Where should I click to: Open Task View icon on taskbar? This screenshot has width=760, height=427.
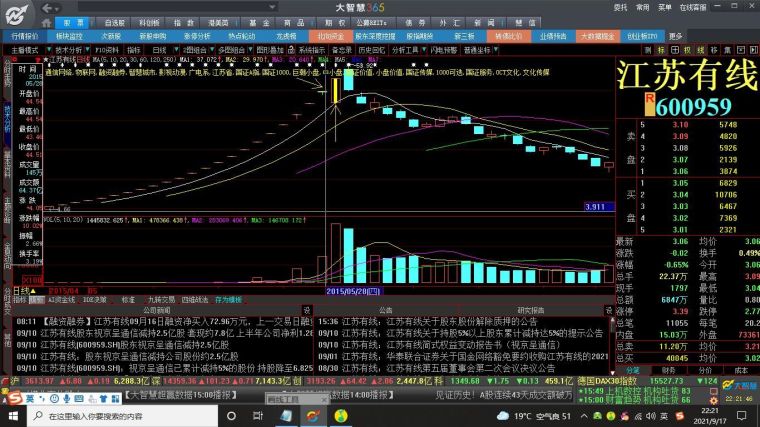pyautogui.click(x=258, y=416)
